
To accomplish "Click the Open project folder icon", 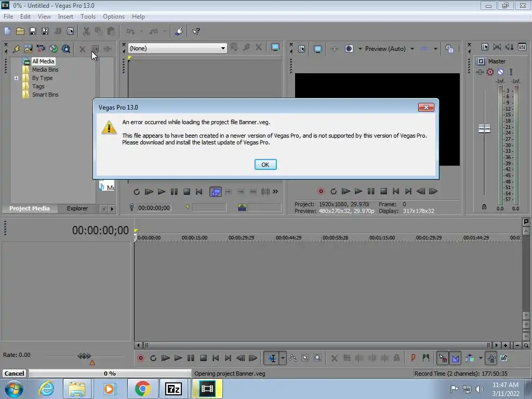I will point(20,31).
